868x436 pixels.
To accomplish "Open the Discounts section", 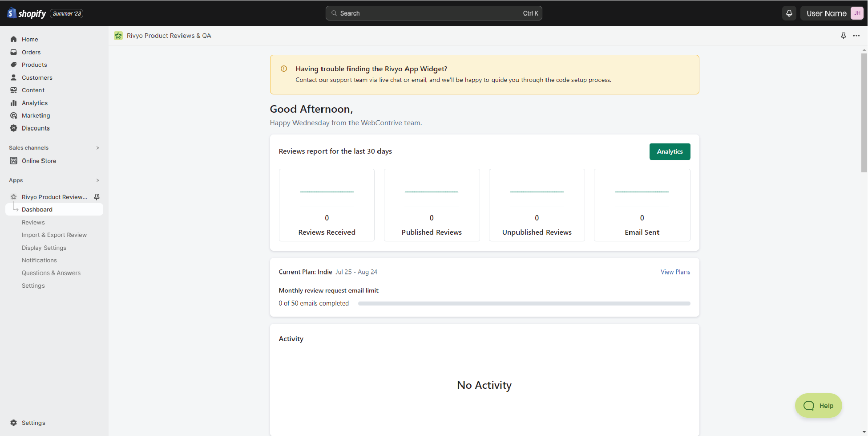I will [x=36, y=128].
